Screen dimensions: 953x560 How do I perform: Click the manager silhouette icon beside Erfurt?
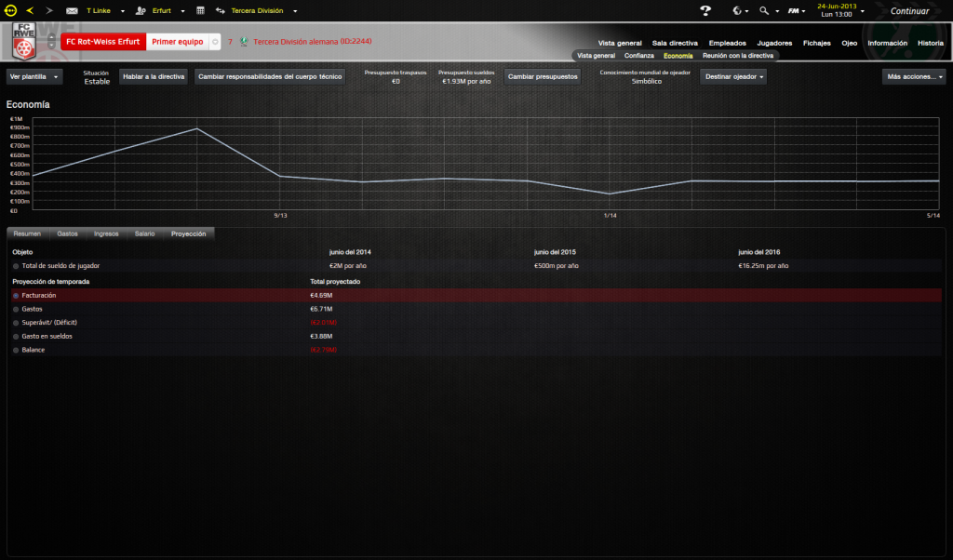click(x=141, y=11)
